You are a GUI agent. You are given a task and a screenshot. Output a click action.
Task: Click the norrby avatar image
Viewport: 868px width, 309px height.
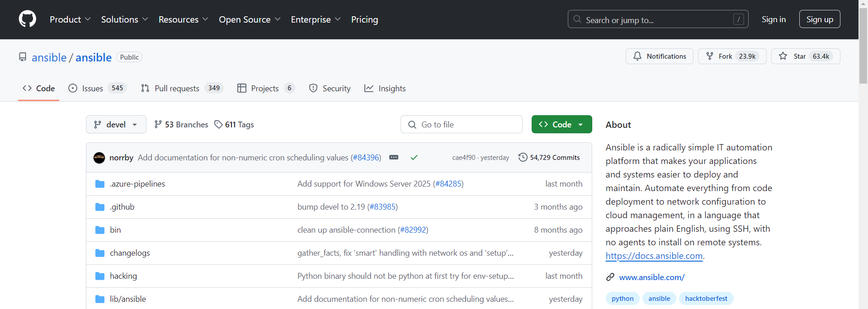point(99,158)
